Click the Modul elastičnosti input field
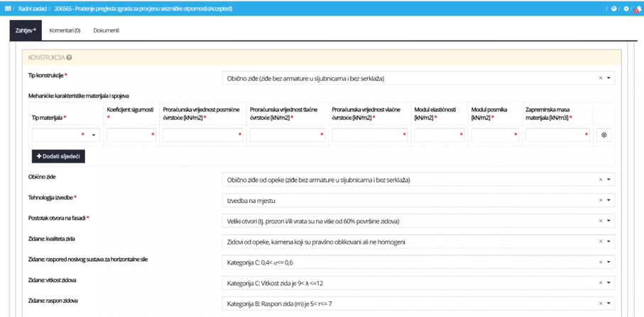644x317 pixels. (x=440, y=135)
